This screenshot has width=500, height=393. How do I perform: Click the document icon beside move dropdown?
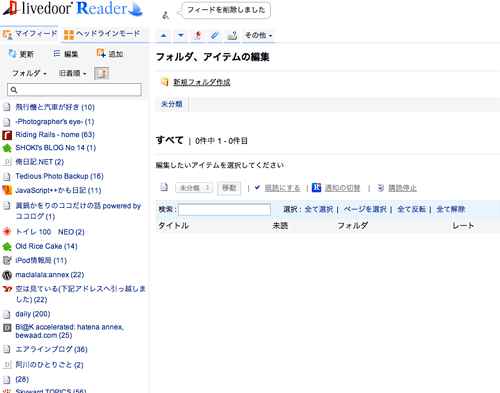click(x=164, y=188)
